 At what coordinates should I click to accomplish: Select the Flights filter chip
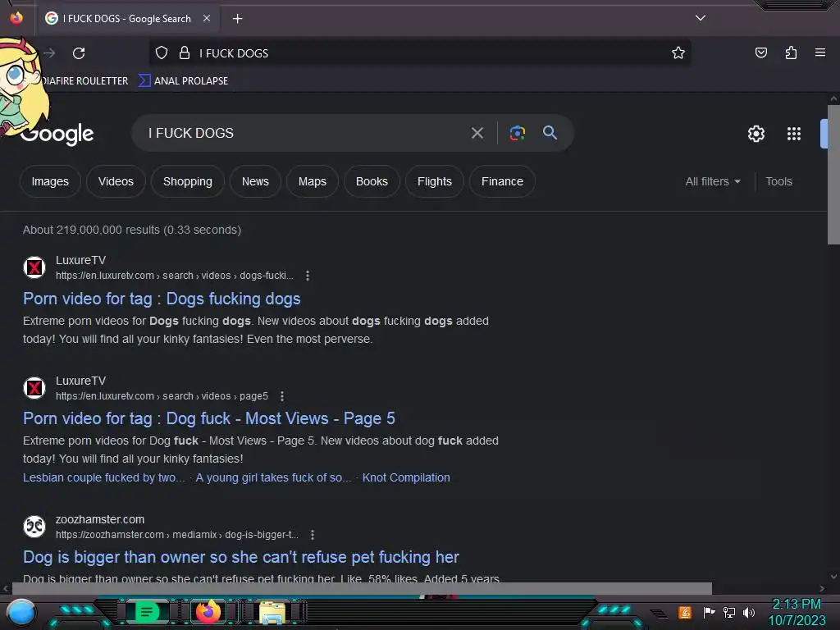435,181
